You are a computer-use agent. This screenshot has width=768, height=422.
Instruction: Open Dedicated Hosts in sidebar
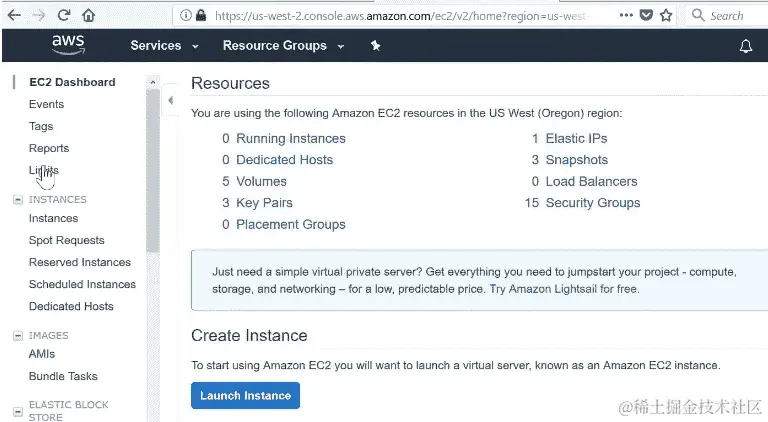[71, 306]
